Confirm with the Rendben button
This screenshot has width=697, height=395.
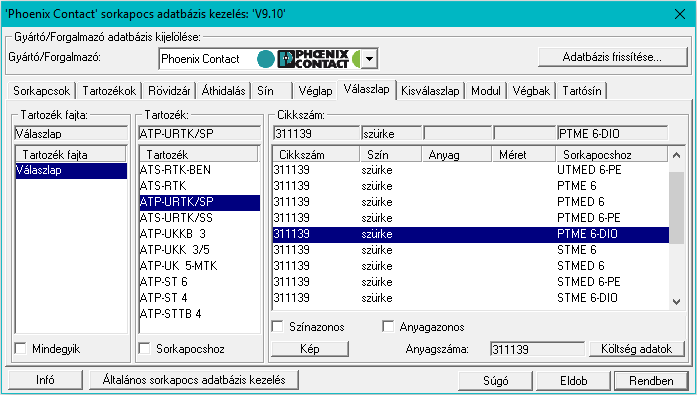click(x=651, y=381)
